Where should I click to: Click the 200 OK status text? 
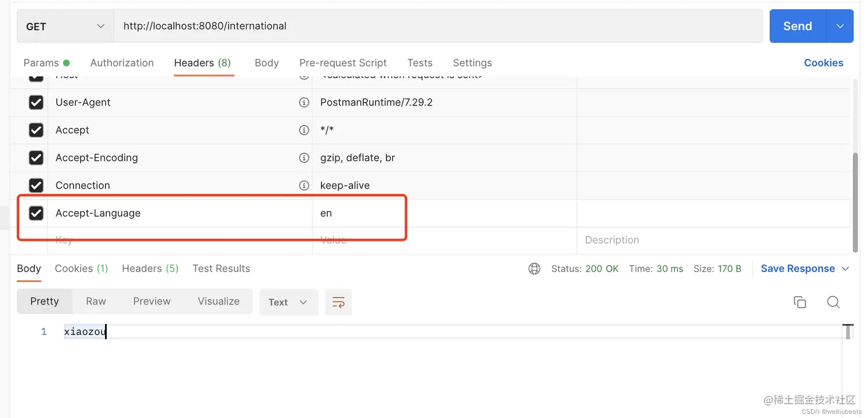tap(602, 269)
